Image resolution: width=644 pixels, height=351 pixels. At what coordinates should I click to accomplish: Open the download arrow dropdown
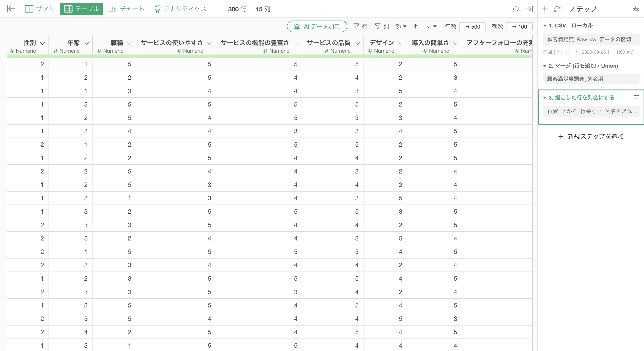click(431, 27)
